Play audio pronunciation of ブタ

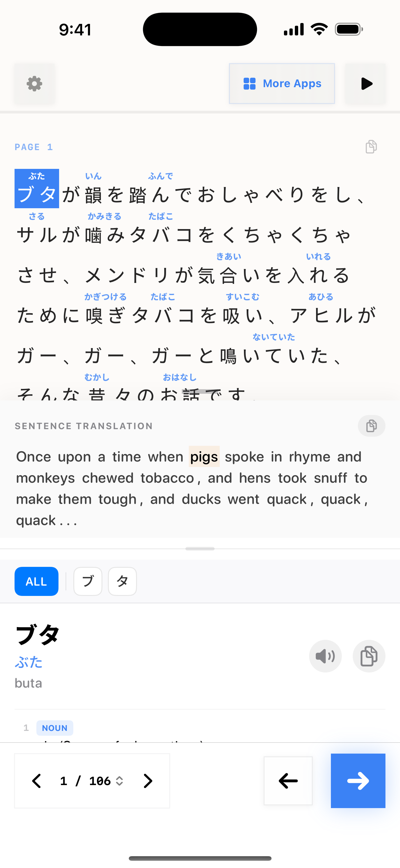point(325,656)
